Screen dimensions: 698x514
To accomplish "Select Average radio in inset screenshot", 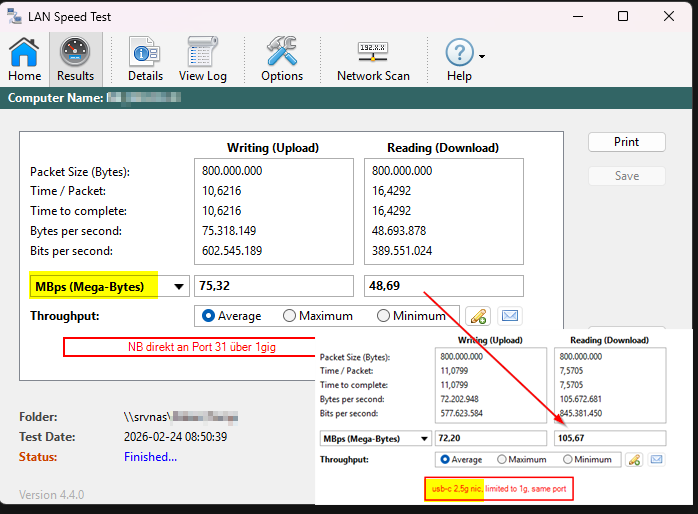I will [445, 459].
